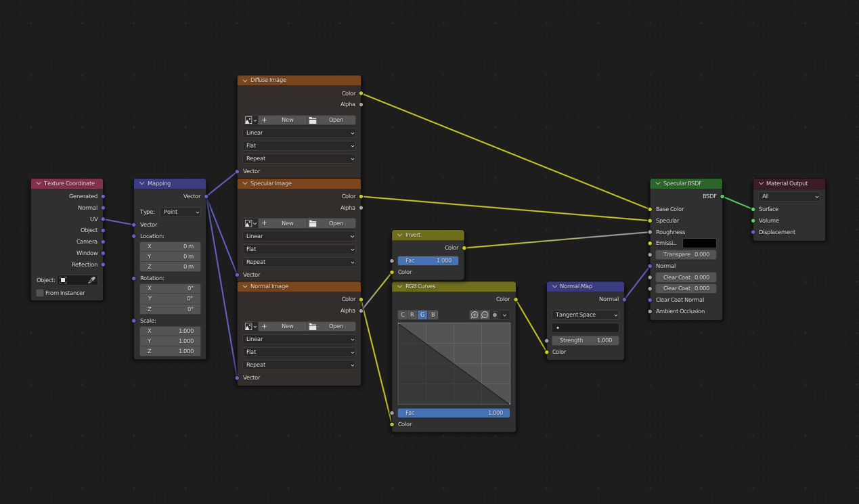859x504 pixels.
Task: Click the eyedropper icon in Texture Coordinate
Action: point(92,280)
